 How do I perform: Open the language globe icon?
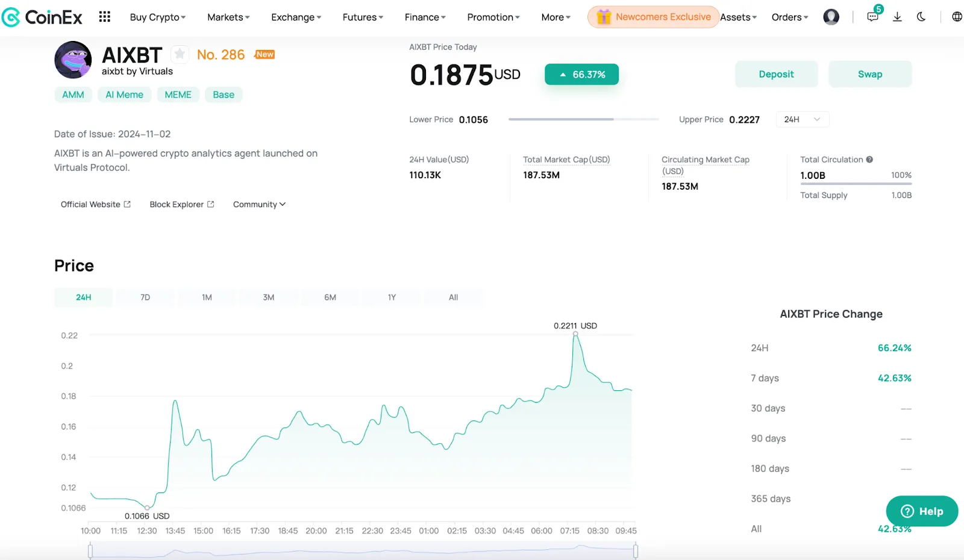pos(957,17)
